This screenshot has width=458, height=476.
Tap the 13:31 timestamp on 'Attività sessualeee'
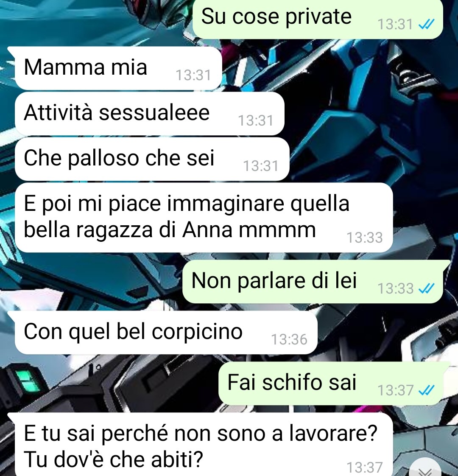point(256,121)
